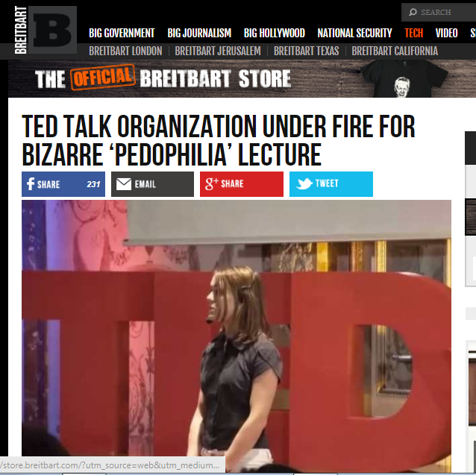Click the email envelope icon
The width and height of the screenshot is (476, 475).
(124, 184)
